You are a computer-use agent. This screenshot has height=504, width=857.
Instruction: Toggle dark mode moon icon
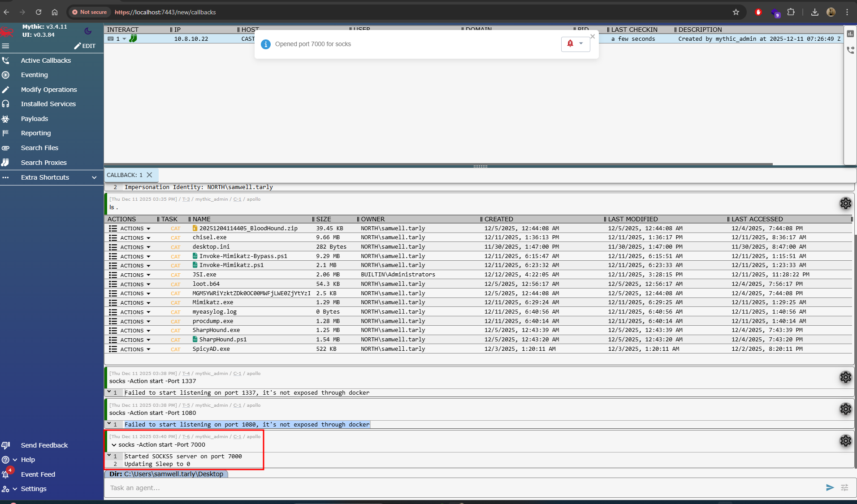point(88,31)
